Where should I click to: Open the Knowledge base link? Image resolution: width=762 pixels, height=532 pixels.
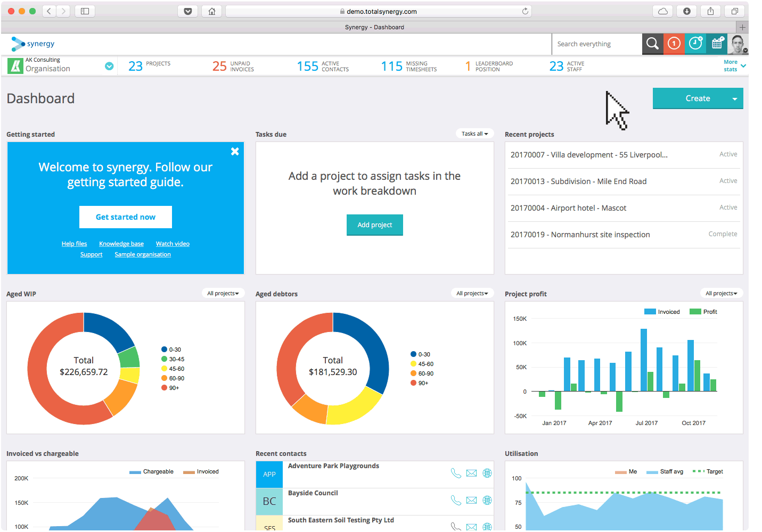[x=121, y=243]
